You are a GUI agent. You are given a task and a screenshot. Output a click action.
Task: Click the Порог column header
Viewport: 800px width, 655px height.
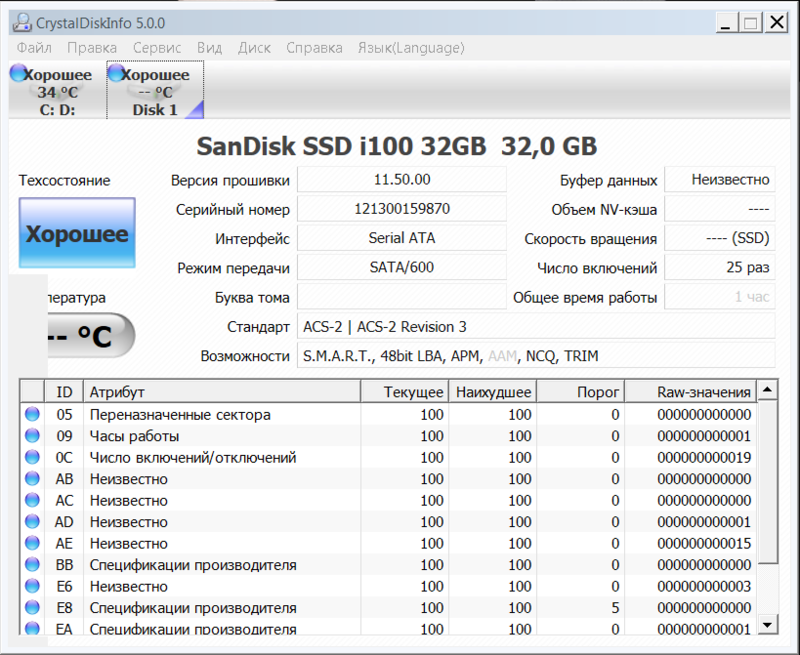581,392
